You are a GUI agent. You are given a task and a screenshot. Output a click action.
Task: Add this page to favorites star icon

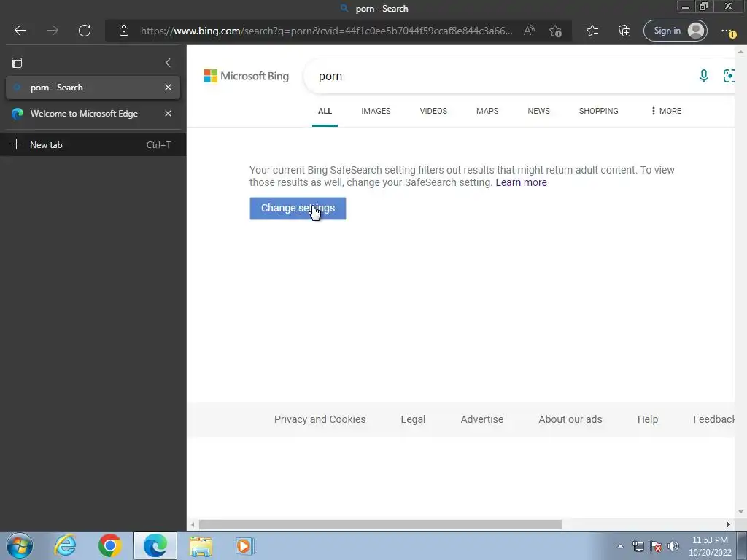(x=555, y=31)
